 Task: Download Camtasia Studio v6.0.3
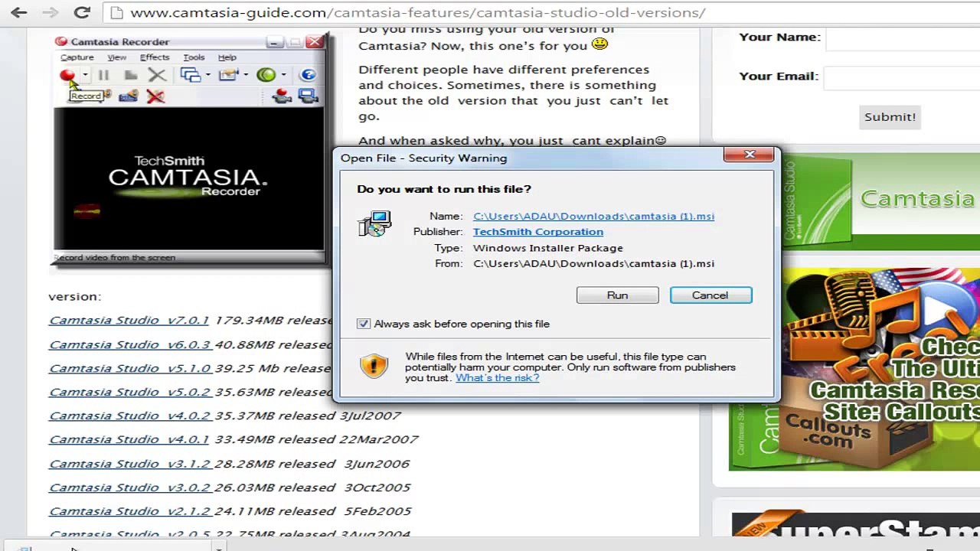pos(129,345)
